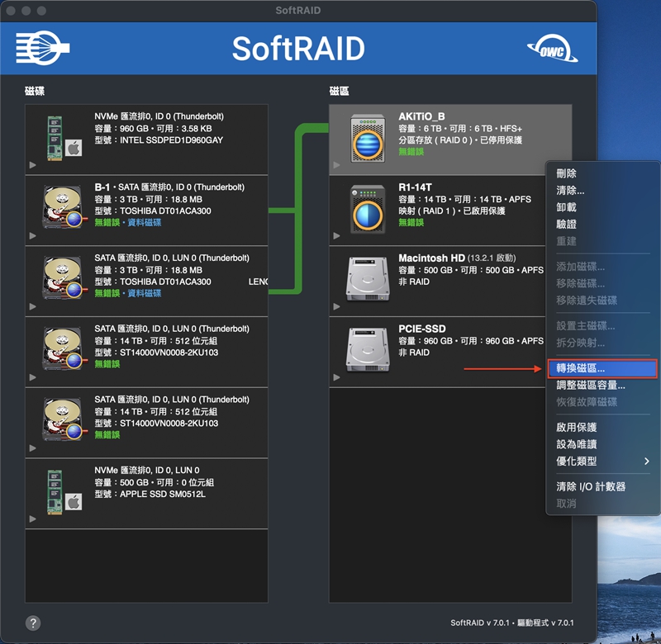Screen dimensions: 661x644
Task: Expand the APPLE SSD SM0512L disk tile
Action: tap(32, 519)
